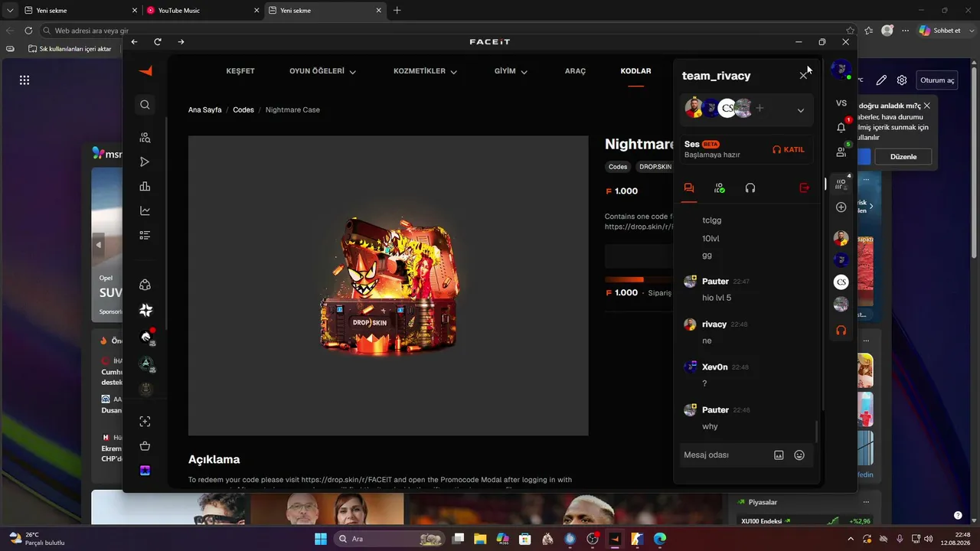980x551 pixels.
Task: Click Pauter's name on the 'why' message
Action: (x=715, y=410)
